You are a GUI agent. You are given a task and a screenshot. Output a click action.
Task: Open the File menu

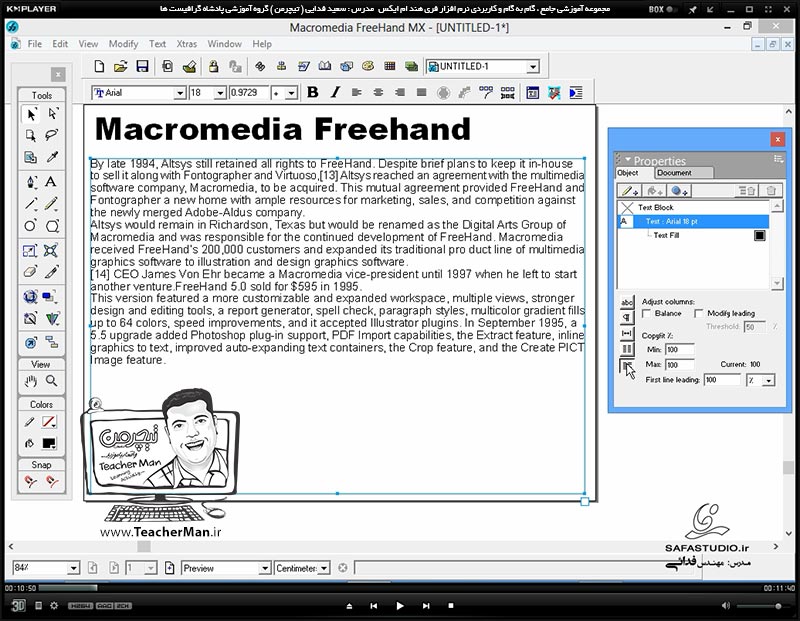click(x=35, y=44)
